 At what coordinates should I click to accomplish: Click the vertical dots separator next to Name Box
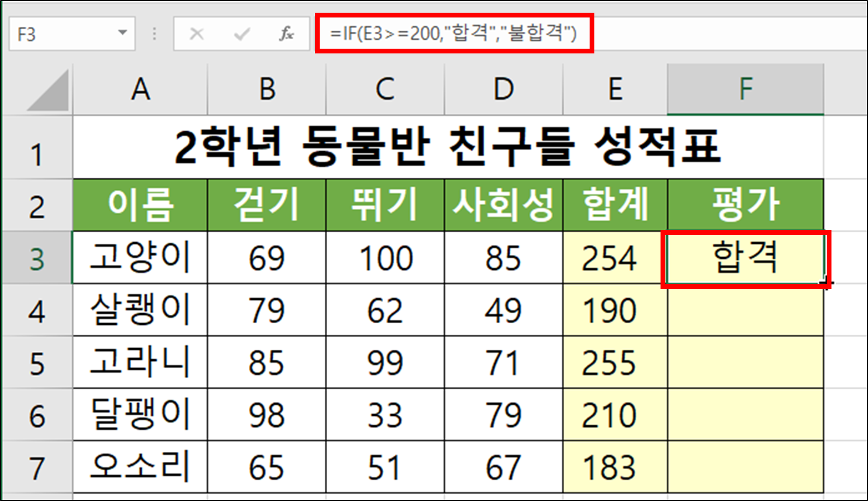pyautogui.click(x=154, y=33)
